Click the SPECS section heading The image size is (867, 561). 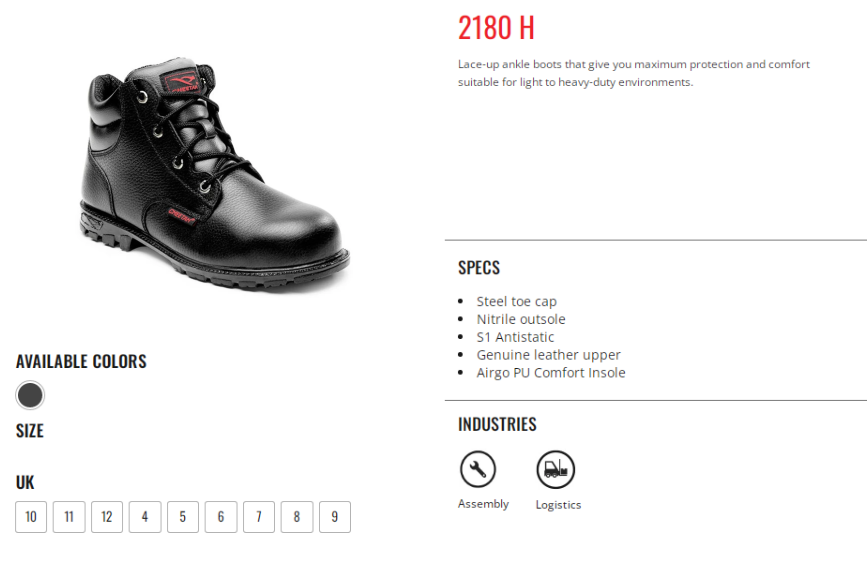click(x=479, y=268)
